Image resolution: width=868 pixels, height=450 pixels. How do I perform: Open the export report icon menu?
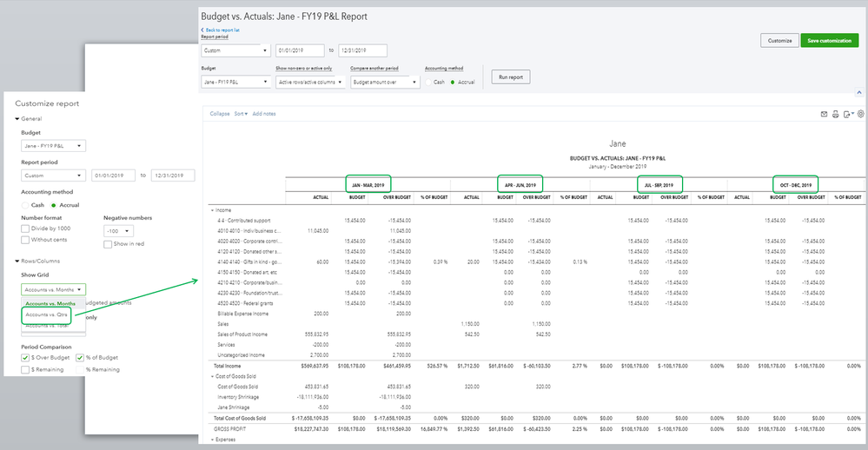tap(848, 114)
